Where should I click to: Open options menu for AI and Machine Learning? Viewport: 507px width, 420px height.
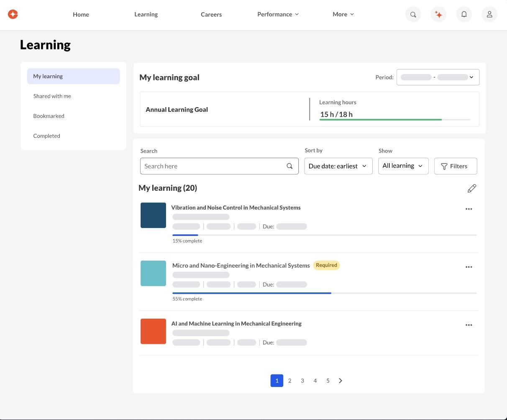pos(469,325)
